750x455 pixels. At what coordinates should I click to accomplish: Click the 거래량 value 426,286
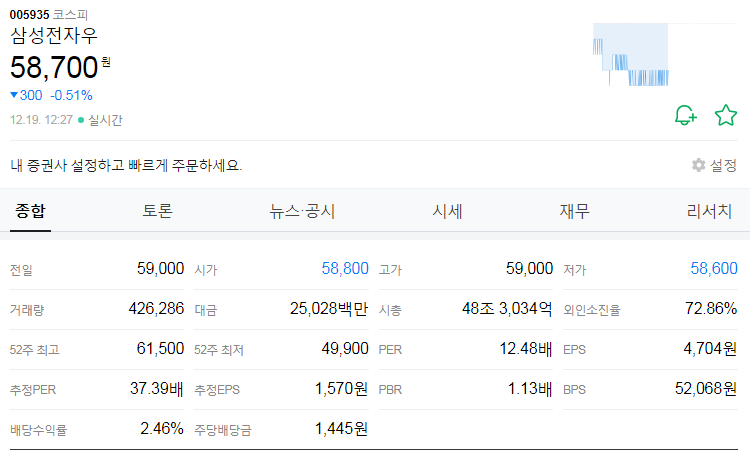pyautogui.click(x=156, y=309)
